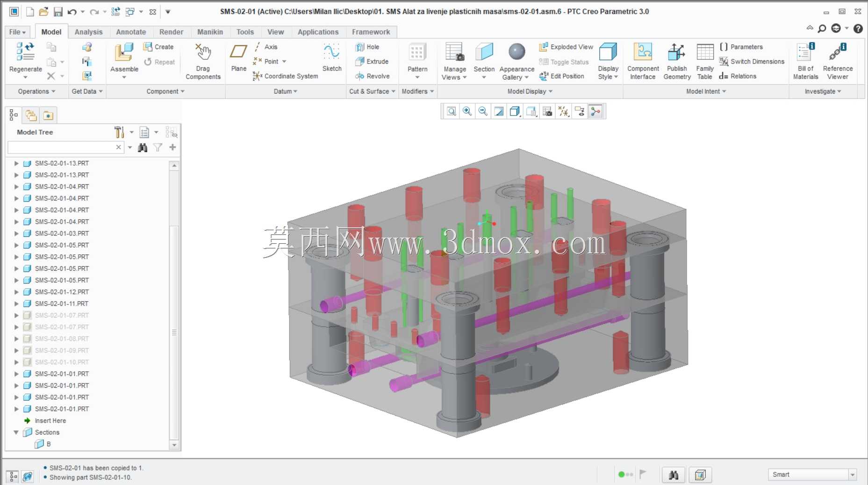
Task: Open the Datum group dropdown
Action: click(x=286, y=91)
